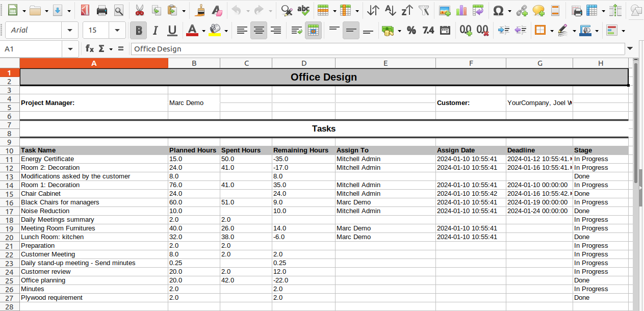Screen dimensions: 644x311
Task: Click the Headers and Footers icon
Action: click(x=555, y=10)
